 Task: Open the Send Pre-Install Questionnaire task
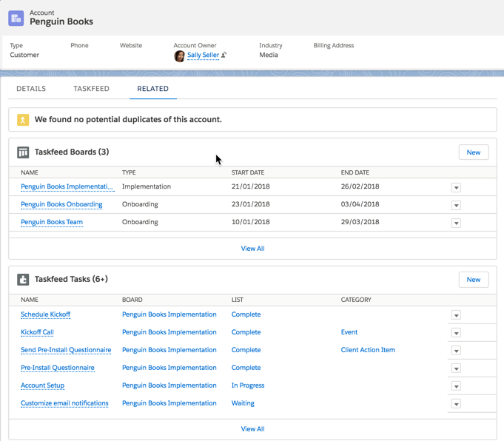tap(66, 350)
